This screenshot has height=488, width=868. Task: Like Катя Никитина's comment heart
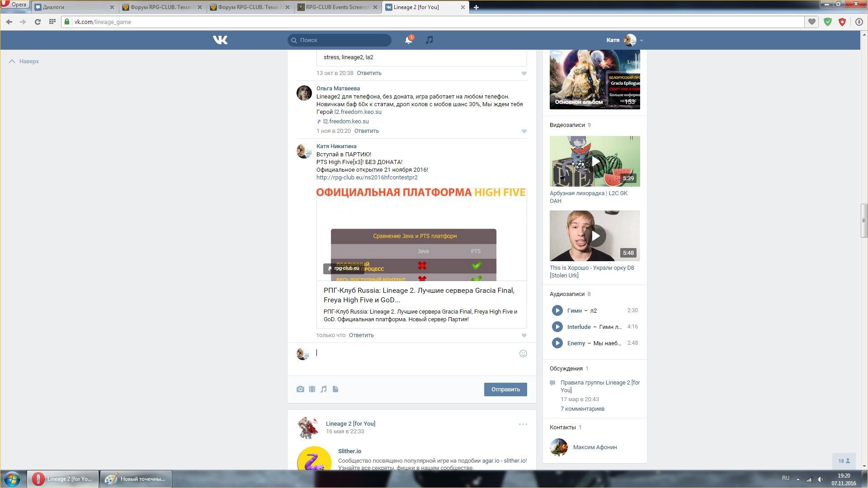click(x=524, y=335)
